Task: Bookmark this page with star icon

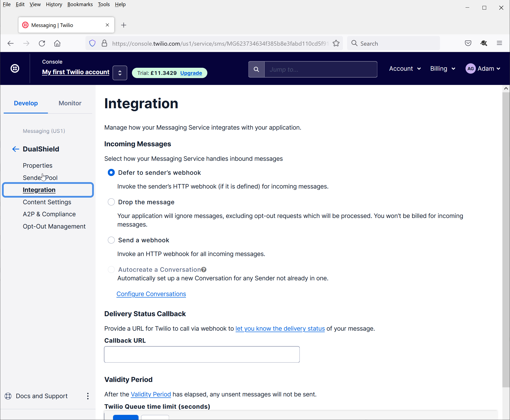Action: tap(336, 43)
